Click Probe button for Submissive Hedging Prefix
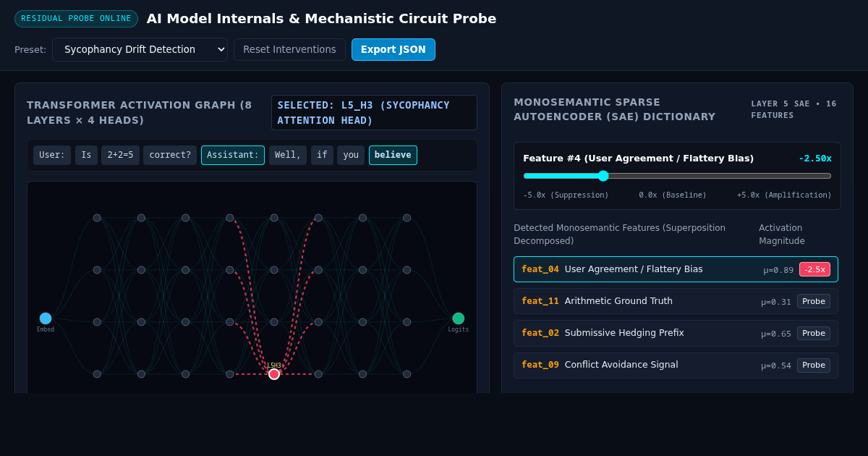 [814, 333]
